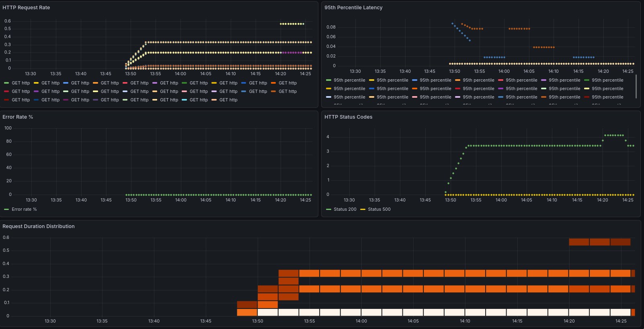Select the Request Duration Distribution panel header

39,226
